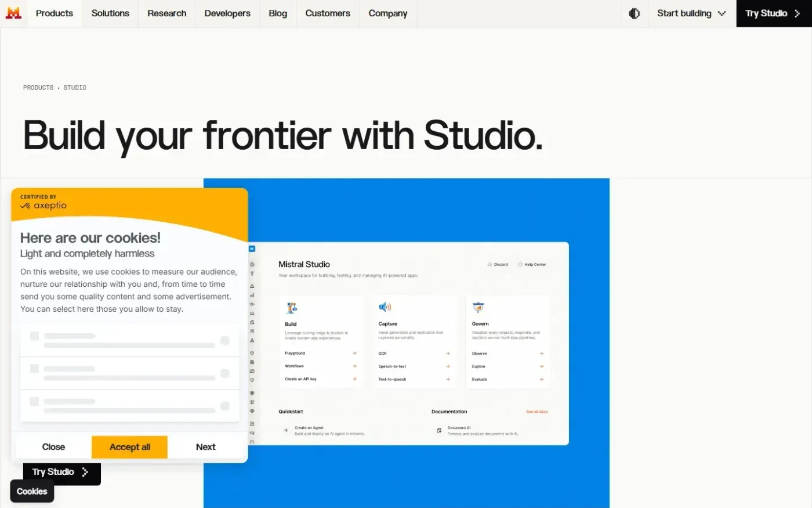Click the arrow beside Speech-to-text
Screen dimensions: 812x508
click(x=448, y=366)
